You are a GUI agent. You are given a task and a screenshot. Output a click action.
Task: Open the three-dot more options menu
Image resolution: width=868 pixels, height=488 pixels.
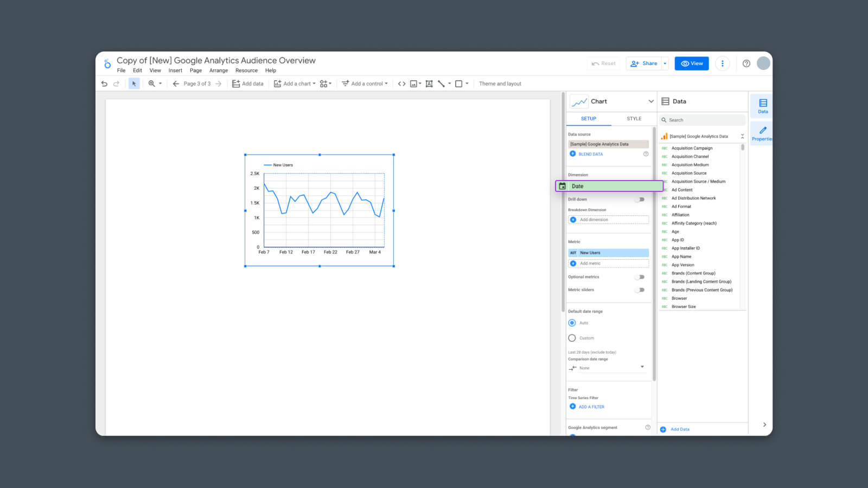point(722,63)
